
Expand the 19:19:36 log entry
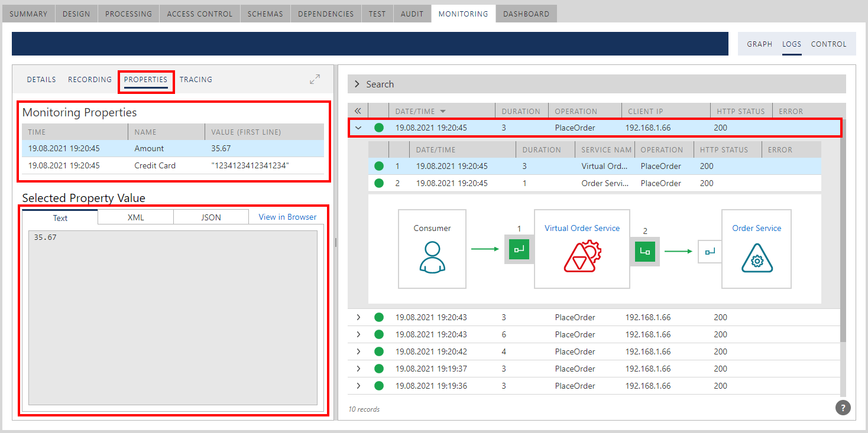click(358, 386)
